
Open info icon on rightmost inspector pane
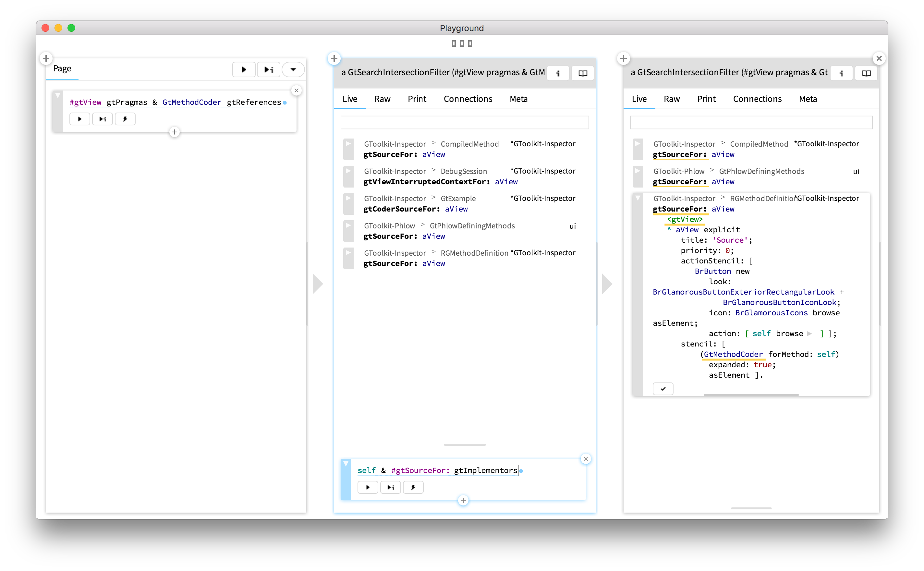tap(841, 73)
